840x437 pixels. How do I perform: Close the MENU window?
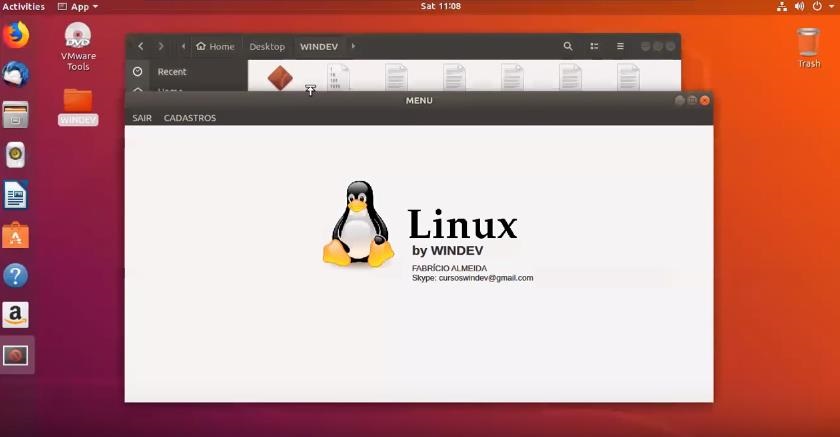tap(704, 100)
